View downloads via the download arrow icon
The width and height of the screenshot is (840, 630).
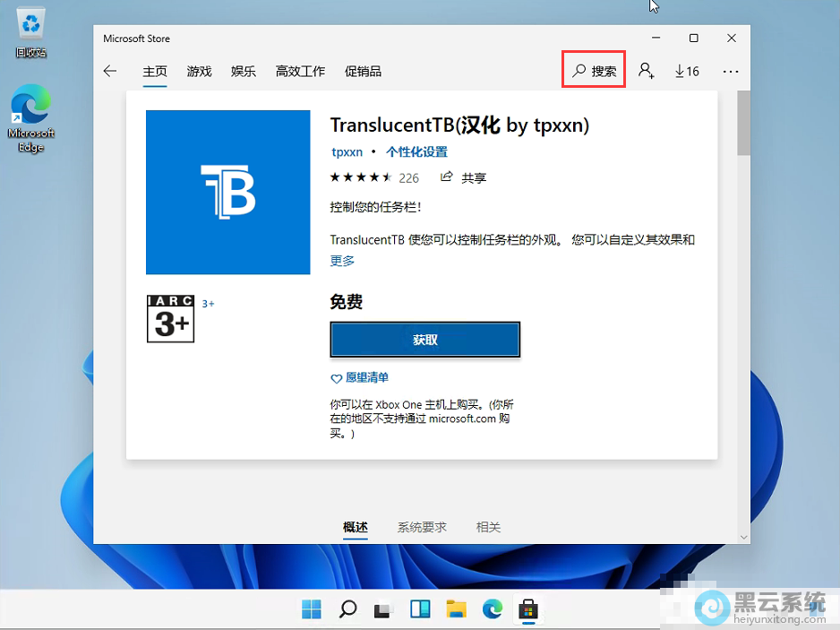[x=686, y=70]
